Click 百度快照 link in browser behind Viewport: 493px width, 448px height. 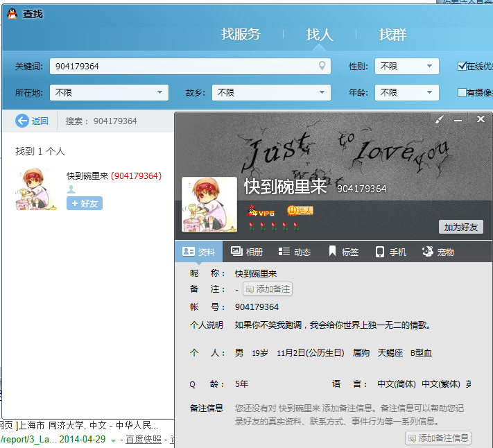[144, 440]
